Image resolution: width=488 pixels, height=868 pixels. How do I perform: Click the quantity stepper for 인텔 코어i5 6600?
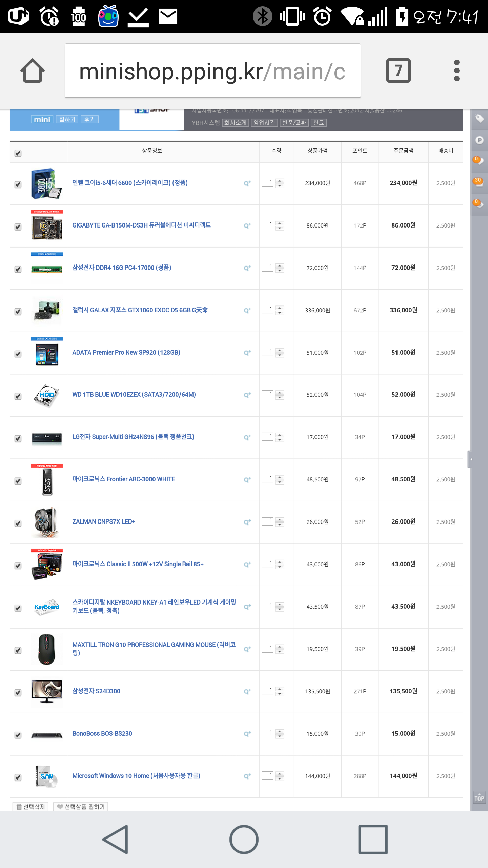pos(280,183)
